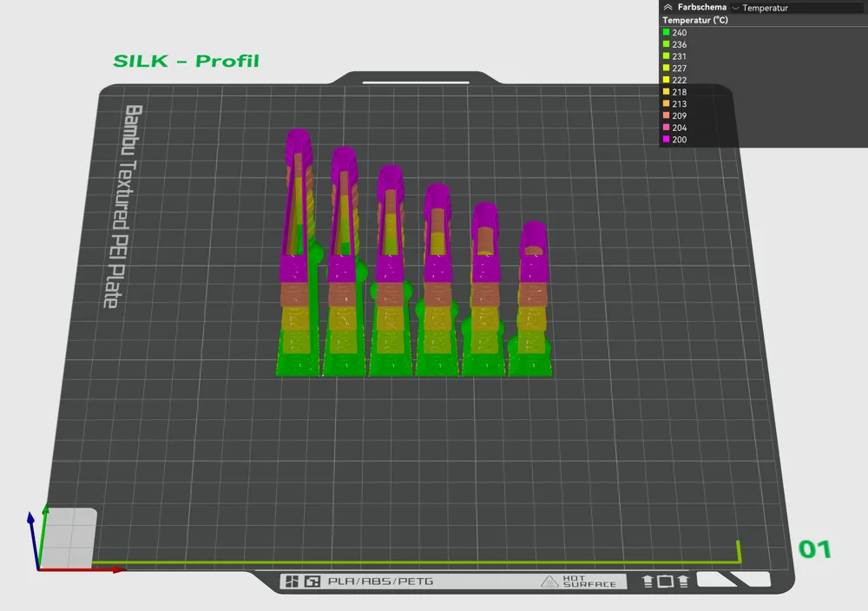Expand the Temperatur (°C) legend header

(x=694, y=20)
